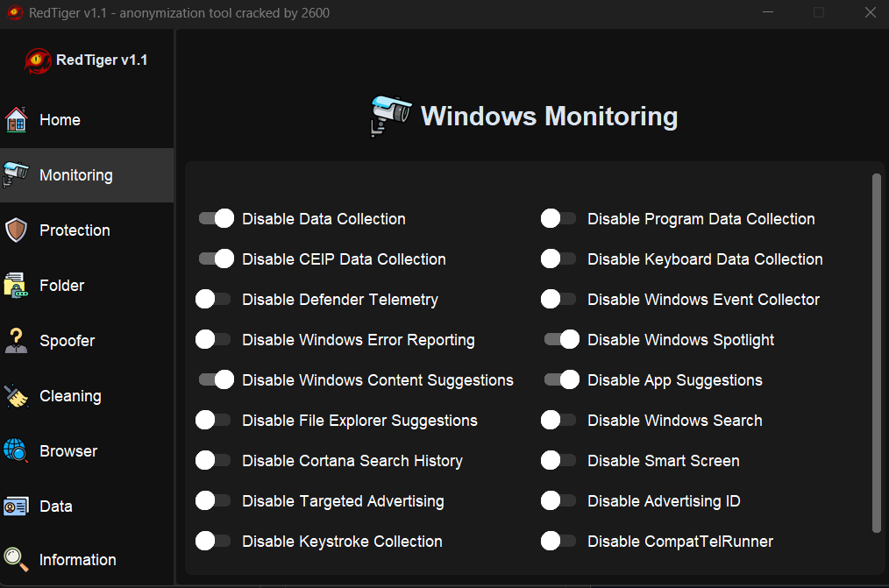Click the title bar RedTiger app icon
This screenshot has height=588, width=889.
click(x=15, y=12)
